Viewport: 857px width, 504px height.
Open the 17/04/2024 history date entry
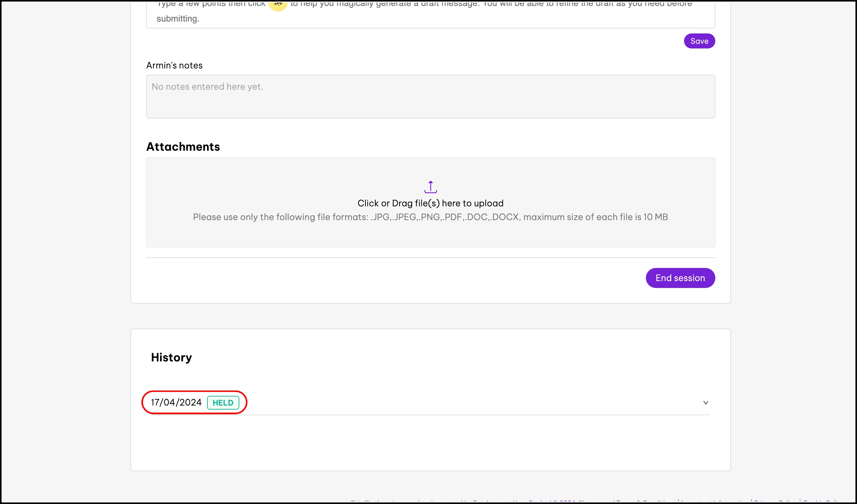tap(176, 402)
